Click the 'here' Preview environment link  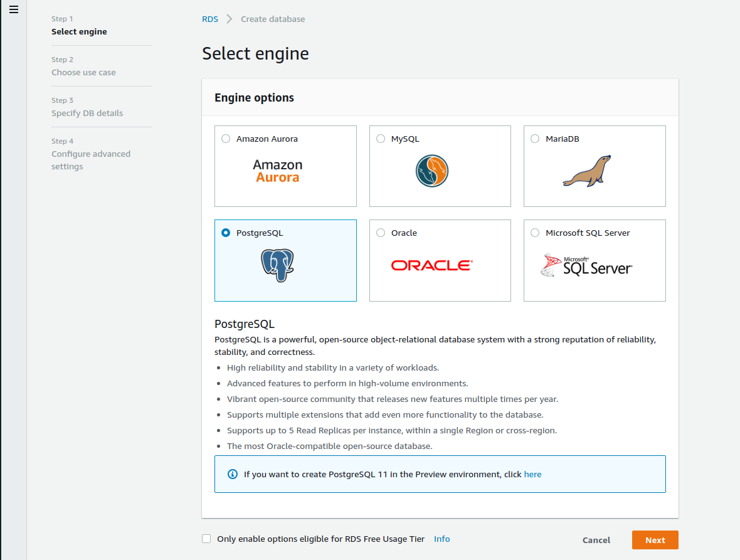(x=533, y=474)
